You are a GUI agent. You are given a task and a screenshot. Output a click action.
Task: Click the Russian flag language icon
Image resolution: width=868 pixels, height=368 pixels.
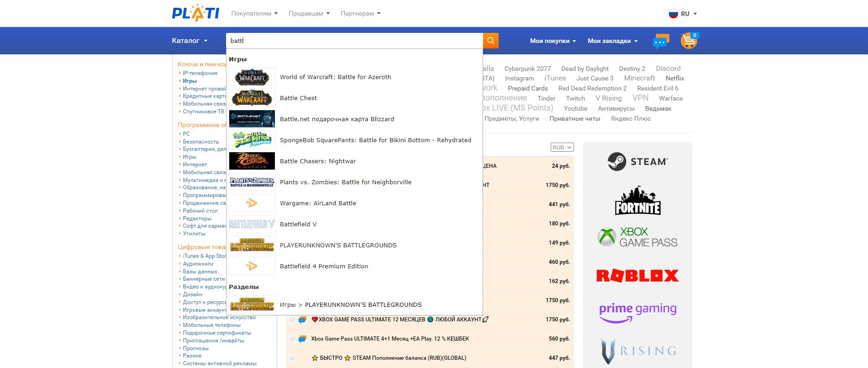(x=673, y=14)
